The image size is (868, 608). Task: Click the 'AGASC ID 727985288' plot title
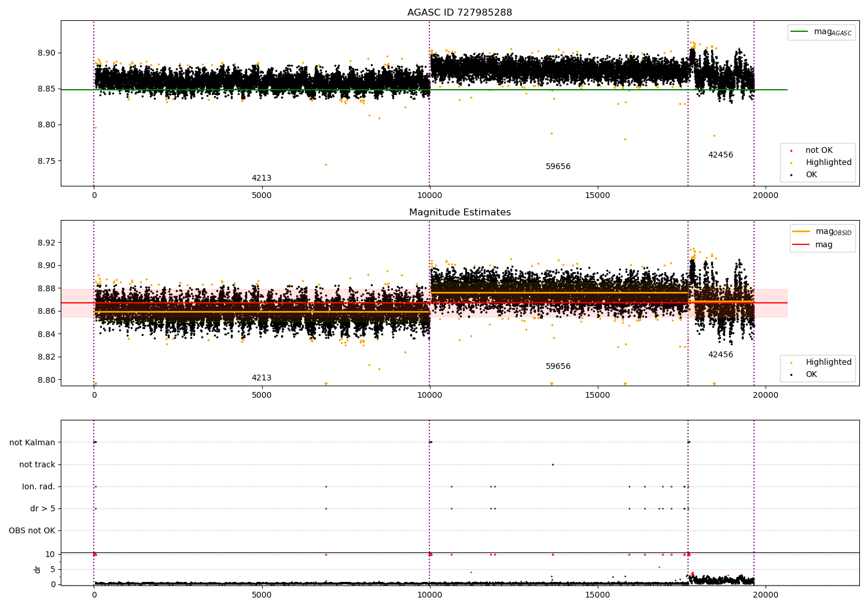pyautogui.click(x=459, y=13)
